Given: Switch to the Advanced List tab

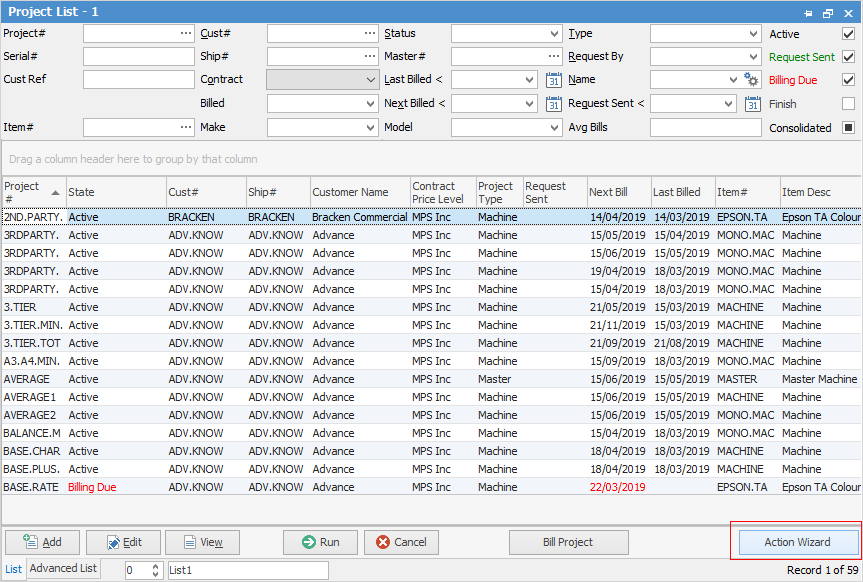Looking at the screenshot, I should [x=62, y=569].
